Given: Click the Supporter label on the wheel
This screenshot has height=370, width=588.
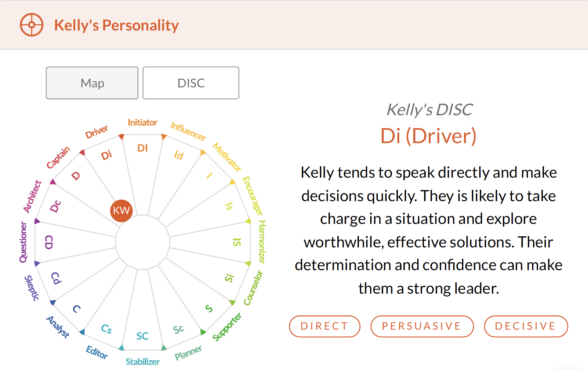Looking at the screenshot, I should point(227,327).
